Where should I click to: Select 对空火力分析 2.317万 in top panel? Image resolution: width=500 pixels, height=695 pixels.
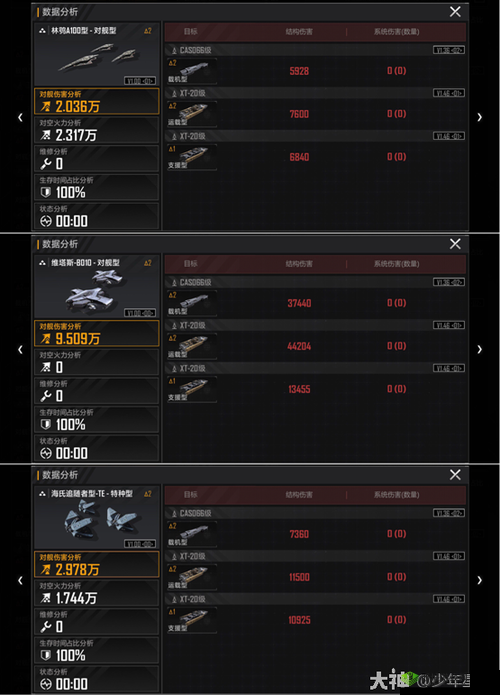(x=97, y=130)
